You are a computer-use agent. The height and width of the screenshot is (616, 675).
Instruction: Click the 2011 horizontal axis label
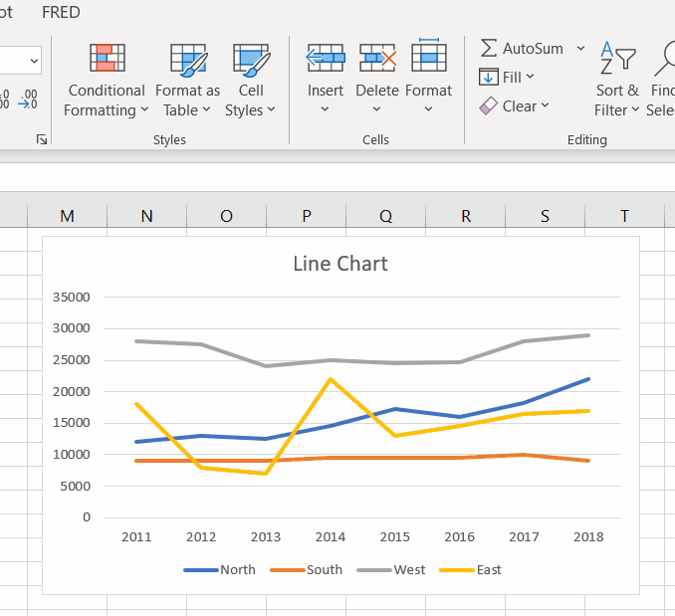[136, 536]
